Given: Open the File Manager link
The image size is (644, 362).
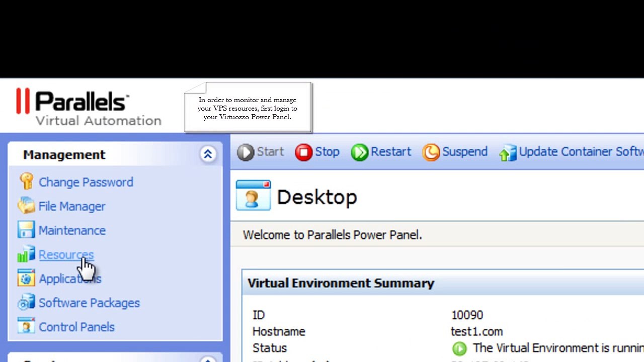Looking at the screenshot, I should [72, 206].
